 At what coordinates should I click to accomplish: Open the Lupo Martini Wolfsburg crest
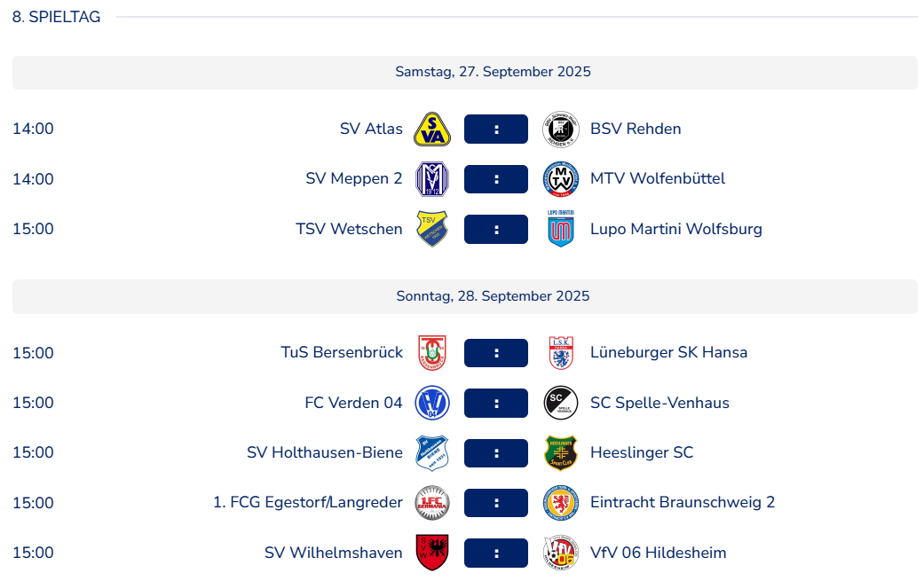[x=560, y=229]
